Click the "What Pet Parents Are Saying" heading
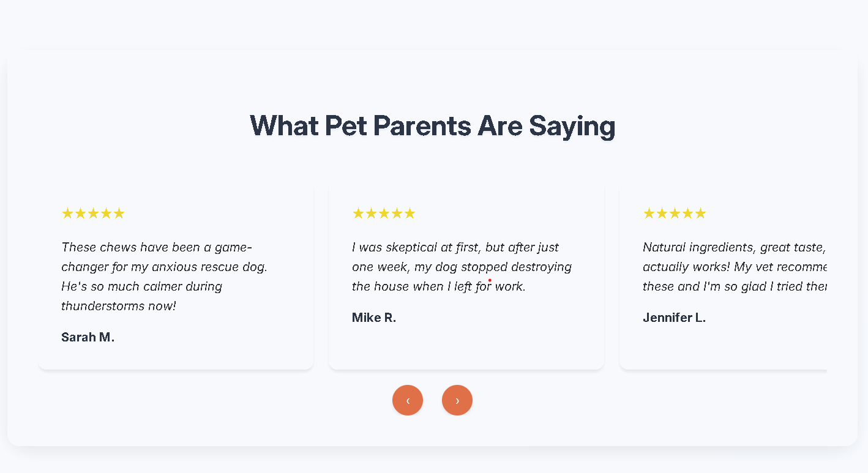The height and width of the screenshot is (473, 868). (x=432, y=126)
